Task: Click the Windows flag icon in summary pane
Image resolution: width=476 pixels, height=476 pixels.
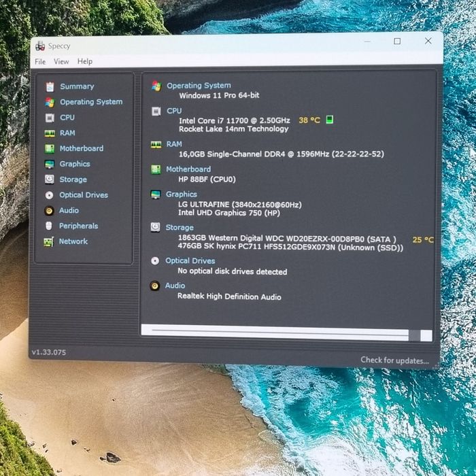Action: click(156, 86)
